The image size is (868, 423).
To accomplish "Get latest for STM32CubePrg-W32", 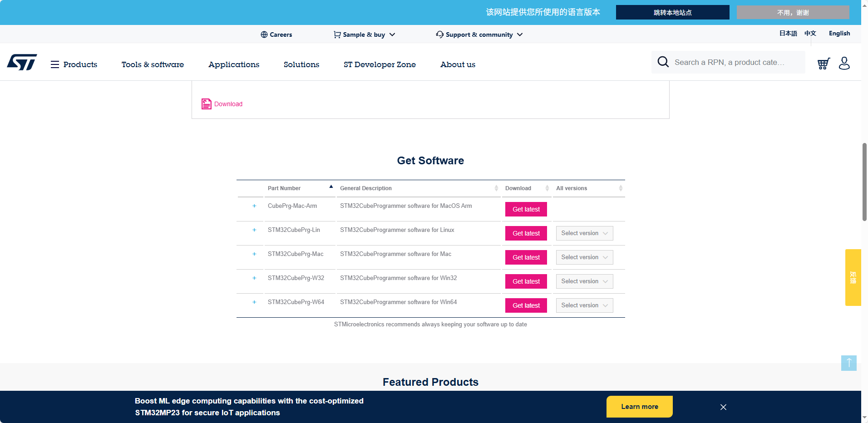I will [x=526, y=281].
